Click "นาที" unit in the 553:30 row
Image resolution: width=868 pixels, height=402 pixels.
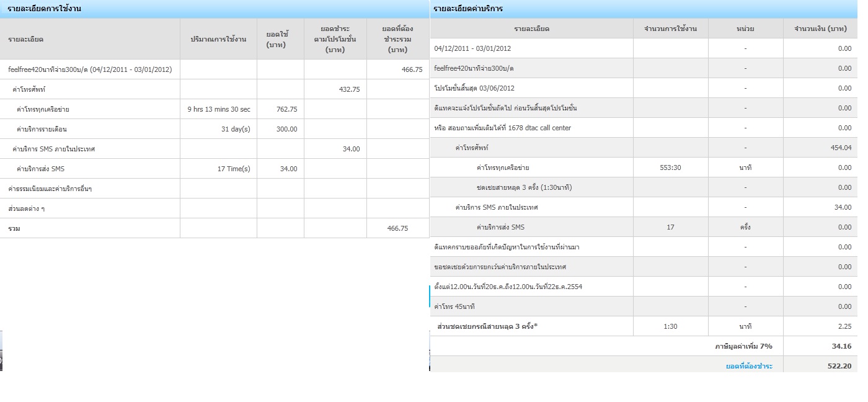(x=745, y=167)
